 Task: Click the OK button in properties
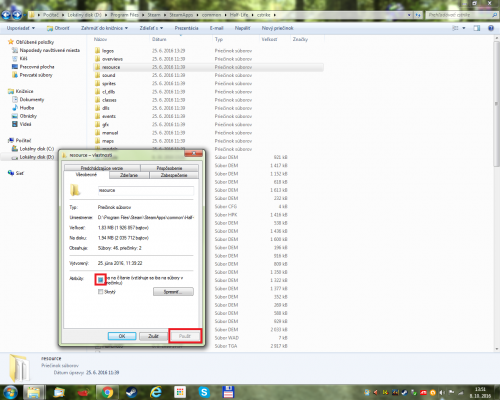pos(122,336)
